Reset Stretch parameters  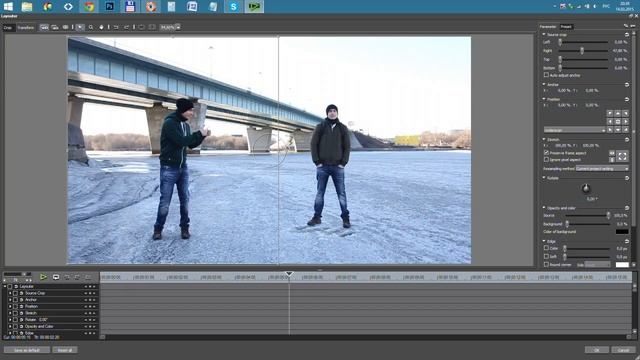[x=627, y=140]
